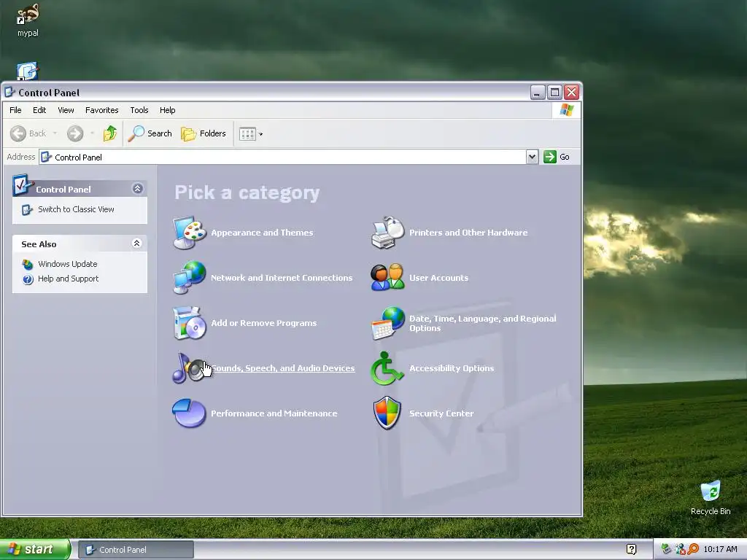
Task: Click the first system tray icon
Action: (666, 549)
